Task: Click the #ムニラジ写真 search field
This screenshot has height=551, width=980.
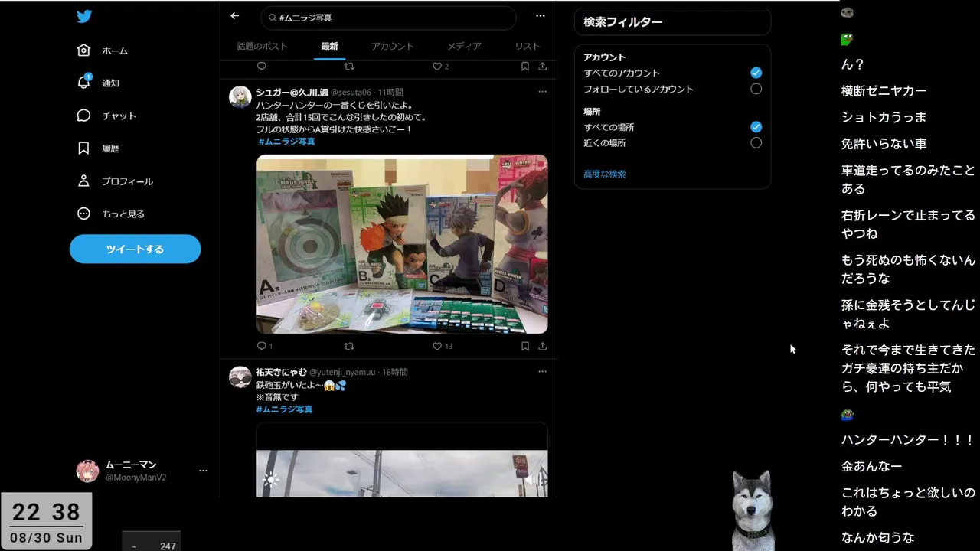Action: 388,17
